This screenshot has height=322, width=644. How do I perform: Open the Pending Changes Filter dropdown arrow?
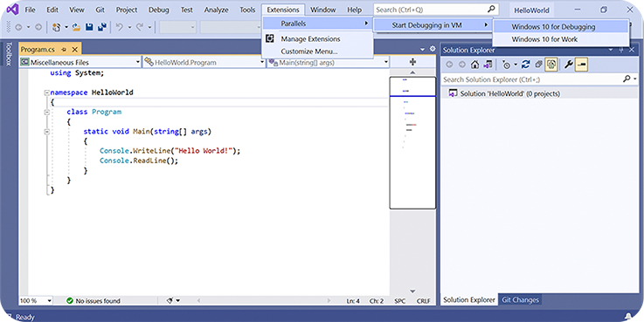point(515,65)
